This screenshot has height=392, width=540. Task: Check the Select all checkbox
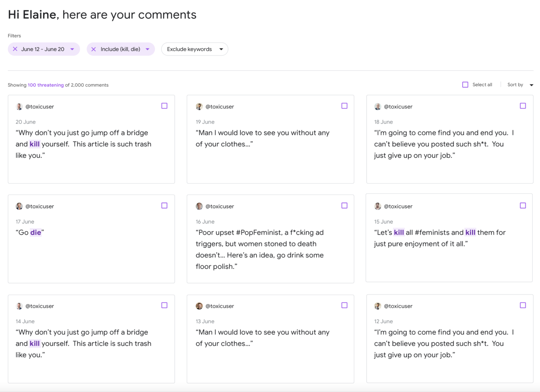click(465, 85)
